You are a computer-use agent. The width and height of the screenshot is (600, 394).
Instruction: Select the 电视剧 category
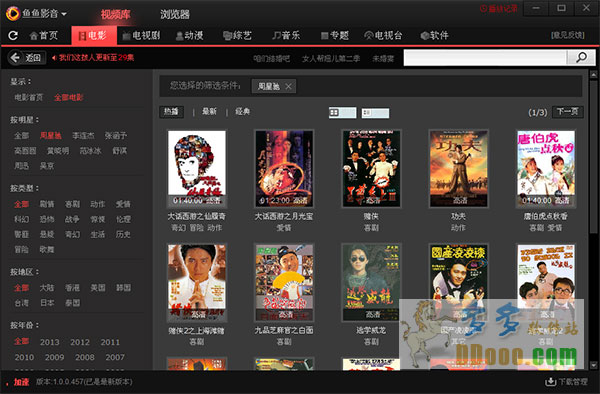point(141,36)
